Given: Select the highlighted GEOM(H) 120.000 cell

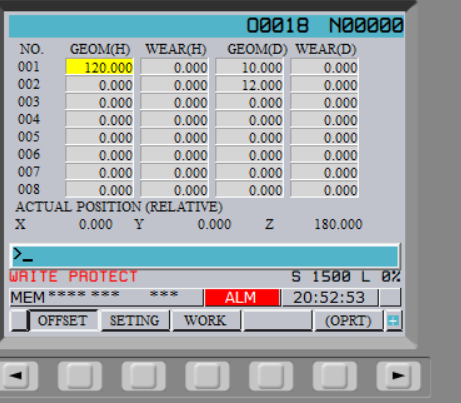Looking at the screenshot, I should (x=100, y=67).
